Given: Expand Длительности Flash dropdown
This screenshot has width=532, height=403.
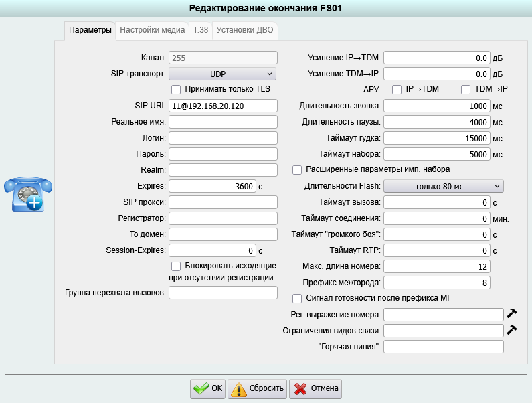Looking at the screenshot, I should pyautogui.click(x=443, y=186).
